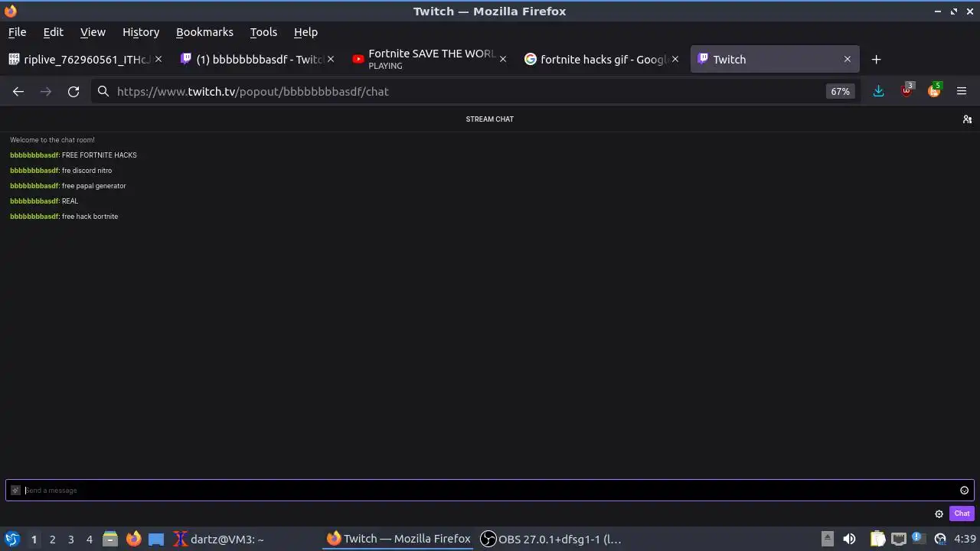Open the Edit menu

(x=53, y=32)
